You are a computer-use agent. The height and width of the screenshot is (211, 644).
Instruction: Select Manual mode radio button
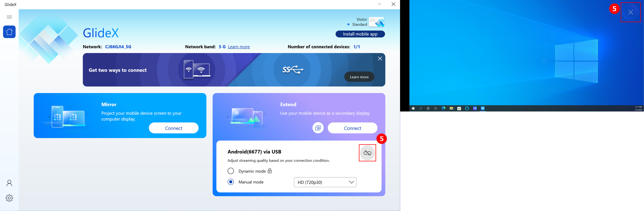point(231,182)
